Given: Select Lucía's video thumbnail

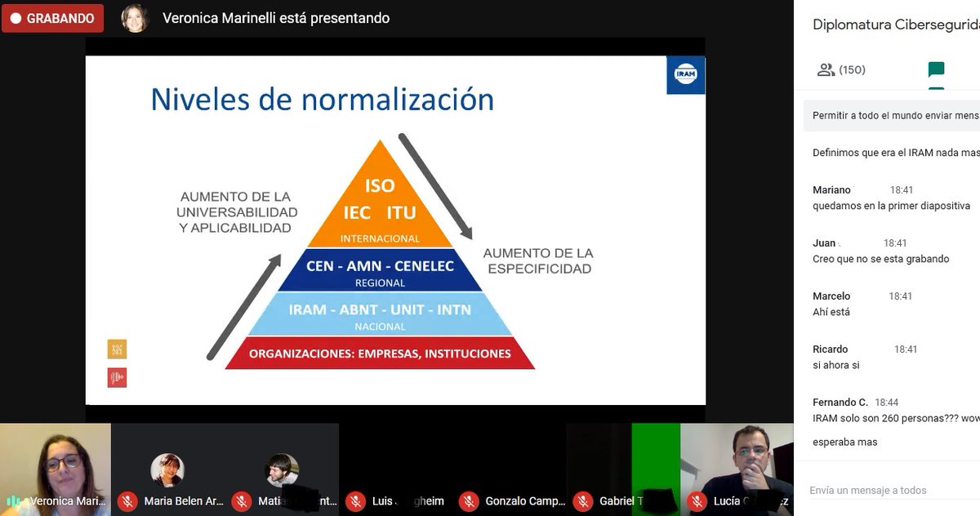Looking at the screenshot, I should [x=737, y=469].
